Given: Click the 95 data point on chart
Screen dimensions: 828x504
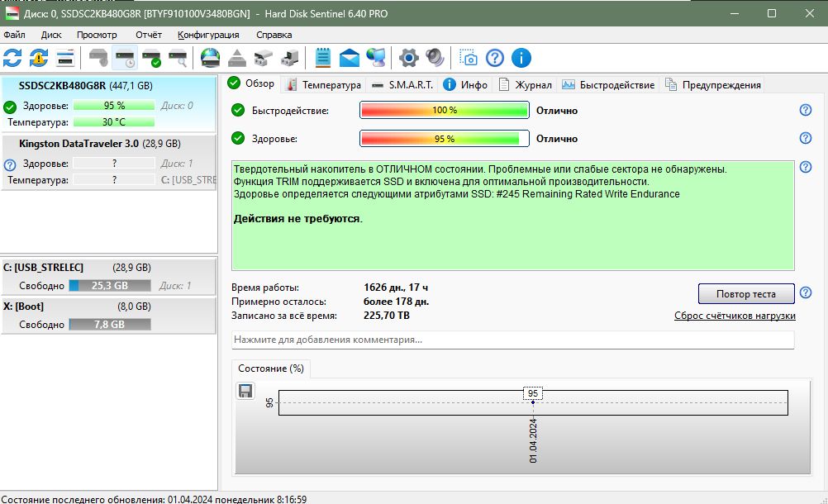Looking at the screenshot, I should [x=533, y=402].
